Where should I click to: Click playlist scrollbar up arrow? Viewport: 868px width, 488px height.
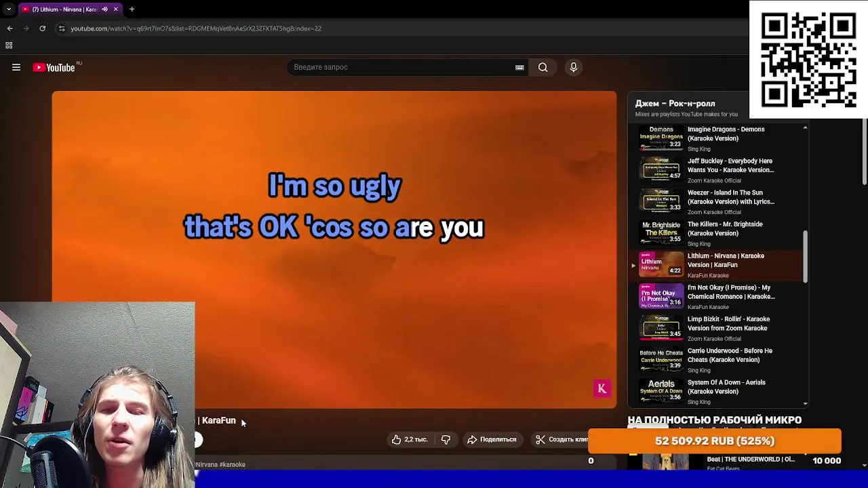point(805,127)
